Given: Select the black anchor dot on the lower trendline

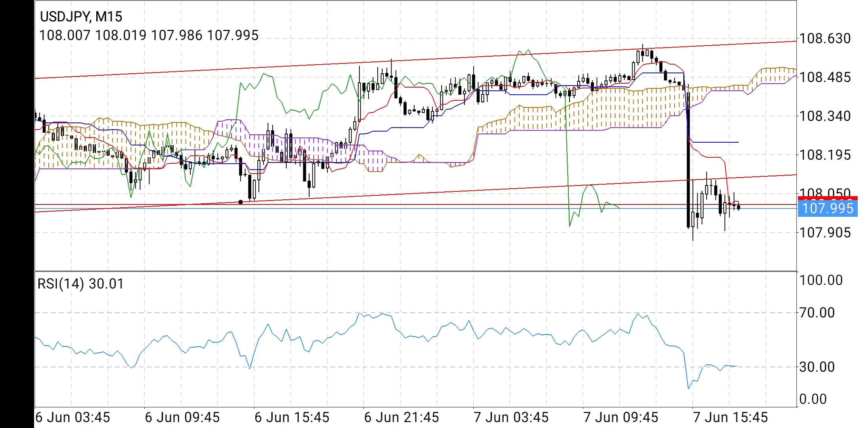Looking at the screenshot, I should pyautogui.click(x=241, y=202).
